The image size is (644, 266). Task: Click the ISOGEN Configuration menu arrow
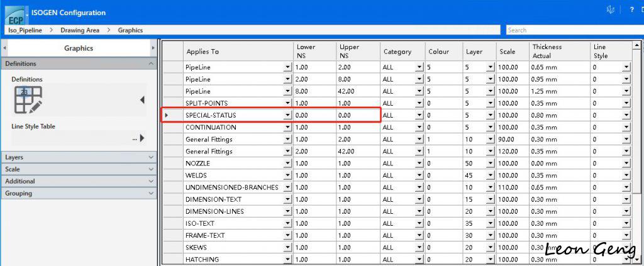pyautogui.click(x=26, y=15)
